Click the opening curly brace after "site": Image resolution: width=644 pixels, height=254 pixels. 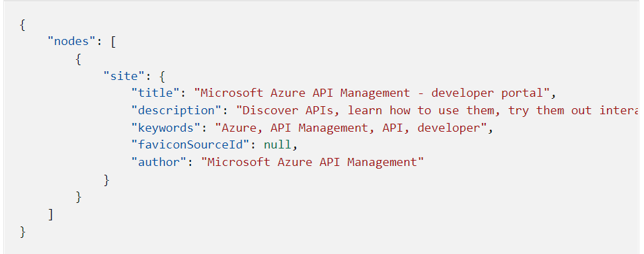point(162,76)
